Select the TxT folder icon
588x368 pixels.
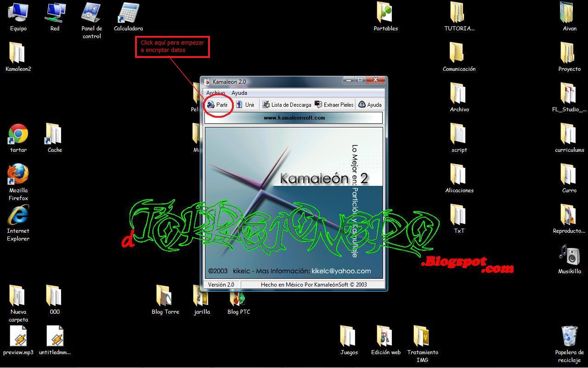click(459, 219)
